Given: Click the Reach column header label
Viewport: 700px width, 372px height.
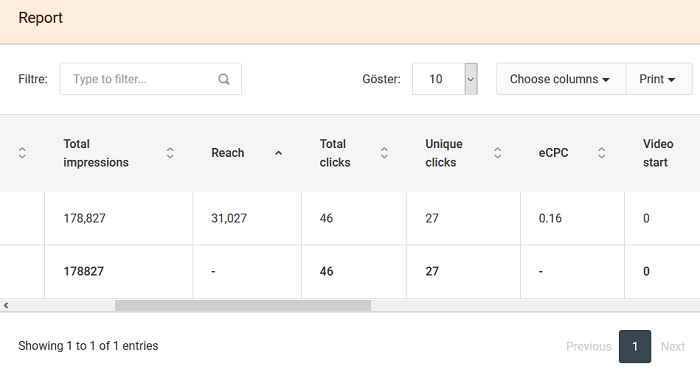Looking at the screenshot, I should 228,153.
